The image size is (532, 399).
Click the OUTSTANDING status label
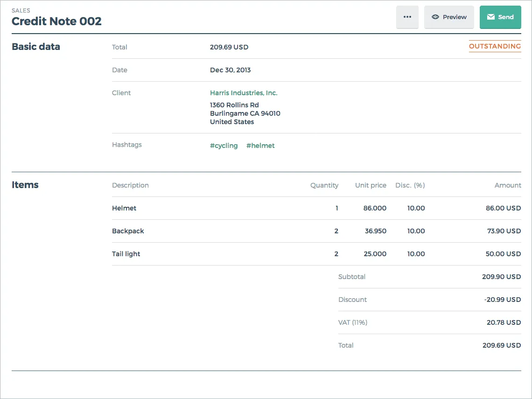(495, 46)
